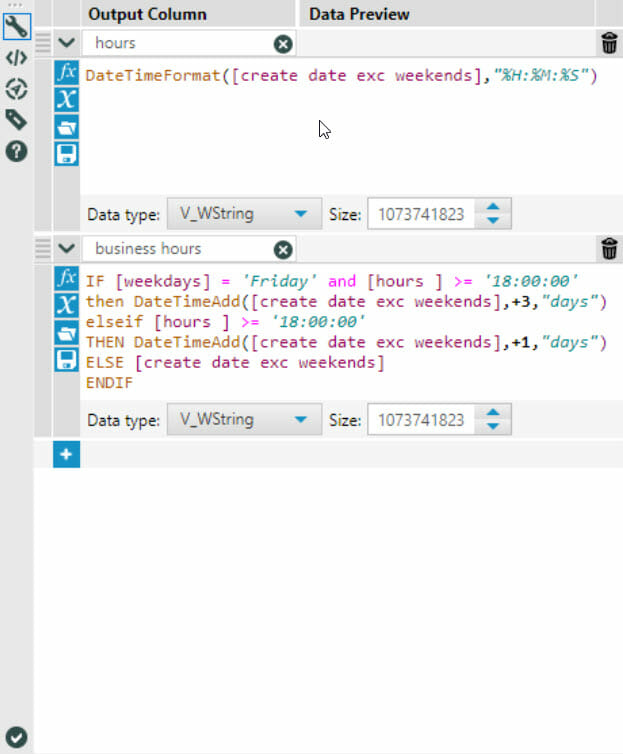Viewport: 623px width, 754px height.
Task: Collapse the business hours expression chevron
Action: (x=66, y=249)
